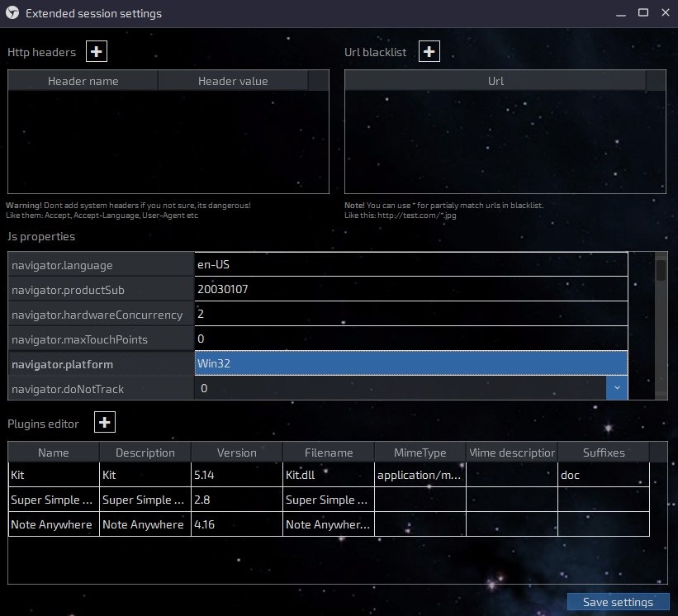Screen dimensions: 678x616
Task: Select the Super Simple name cell
Action: pyautogui.click(x=54, y=500)
